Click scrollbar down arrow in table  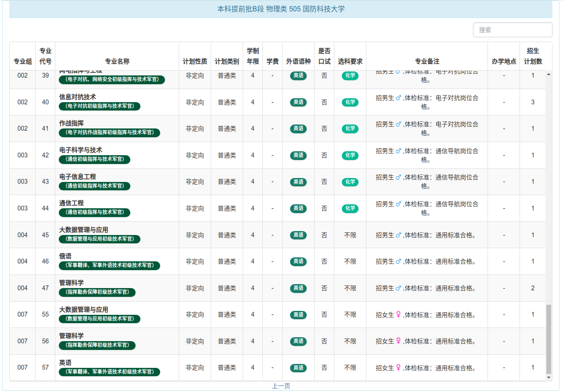click(549, 378)
